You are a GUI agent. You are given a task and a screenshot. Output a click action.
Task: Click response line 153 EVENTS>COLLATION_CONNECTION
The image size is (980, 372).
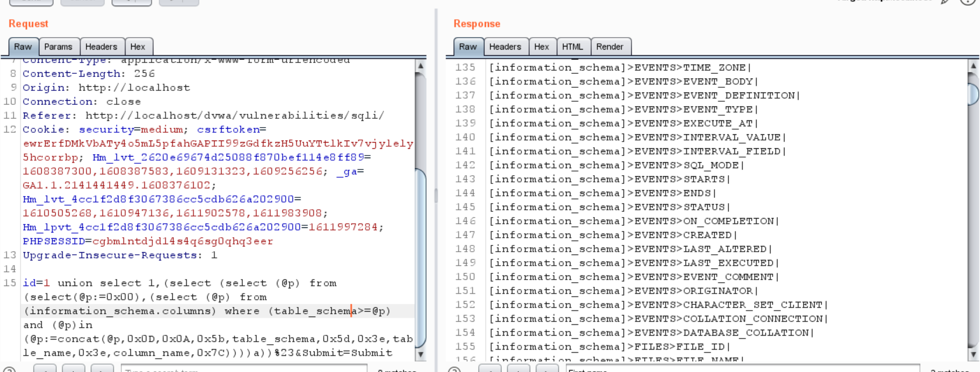[659, 319]
